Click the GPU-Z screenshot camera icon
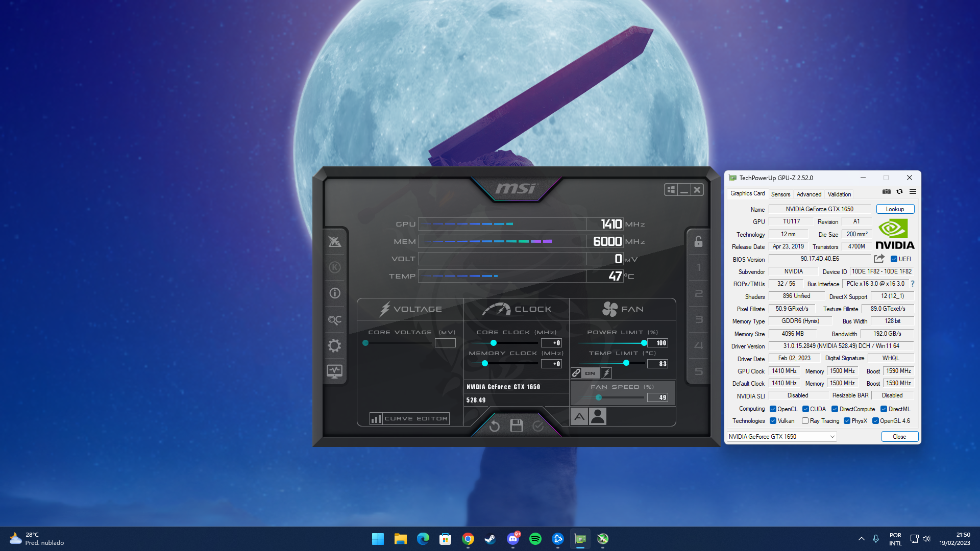Screen dimensions: 980x551 [x=887, y=191]
